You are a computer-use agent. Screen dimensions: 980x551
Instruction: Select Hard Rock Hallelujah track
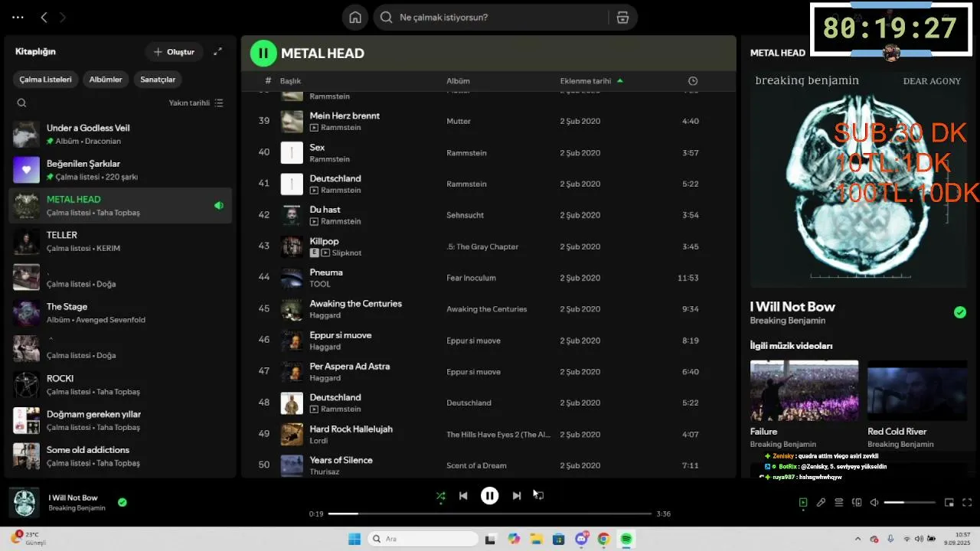[x=488, y=435]
